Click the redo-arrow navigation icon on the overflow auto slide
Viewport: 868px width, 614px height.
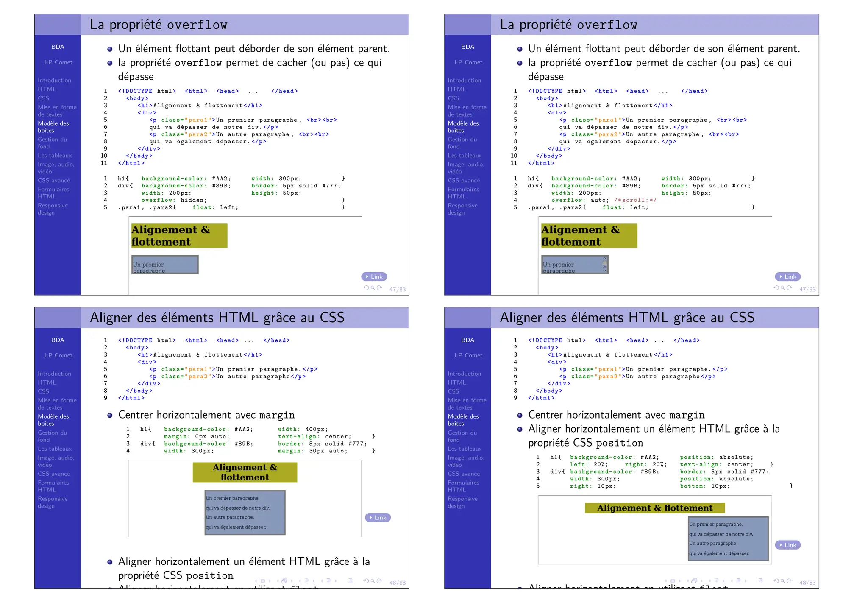[x=789, y=288]
